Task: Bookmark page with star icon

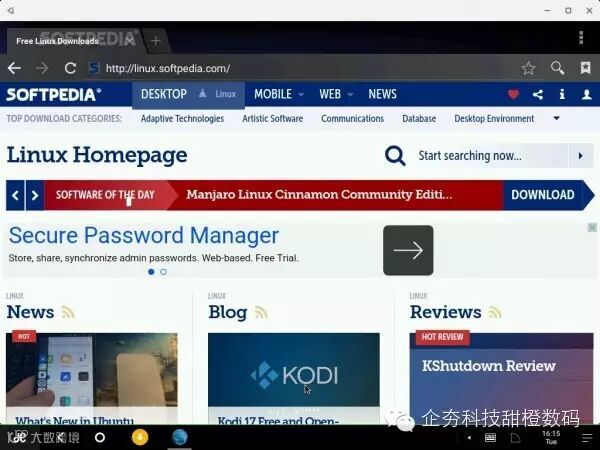Action: pyautogui.click(x=528, y=68)
